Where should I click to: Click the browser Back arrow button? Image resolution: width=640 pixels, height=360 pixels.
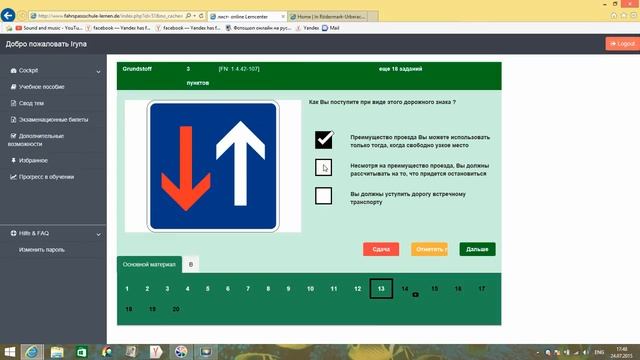coord(8,16)
